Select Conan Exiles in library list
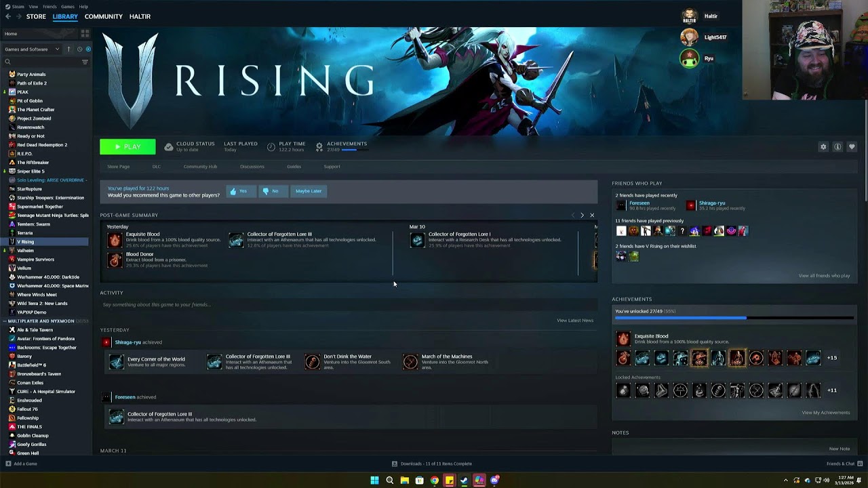Screen dimensions: 868x488 (30, 383)
